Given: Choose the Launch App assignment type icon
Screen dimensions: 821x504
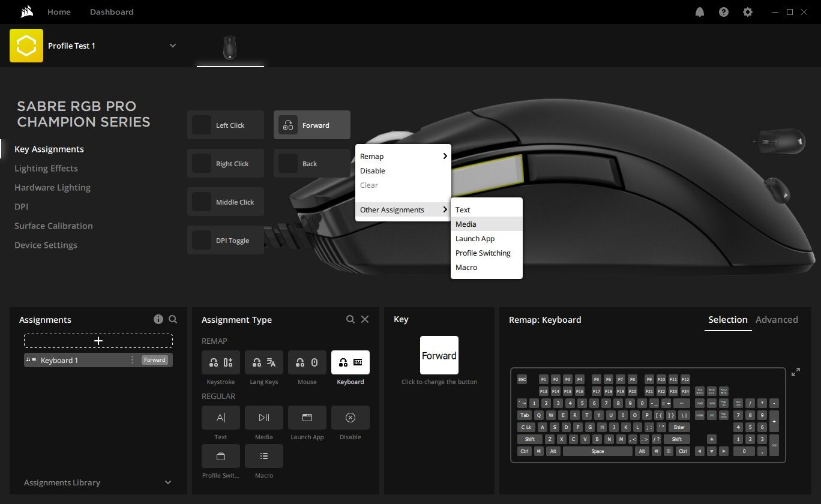Looking at the screenshot, I should 307,418.
